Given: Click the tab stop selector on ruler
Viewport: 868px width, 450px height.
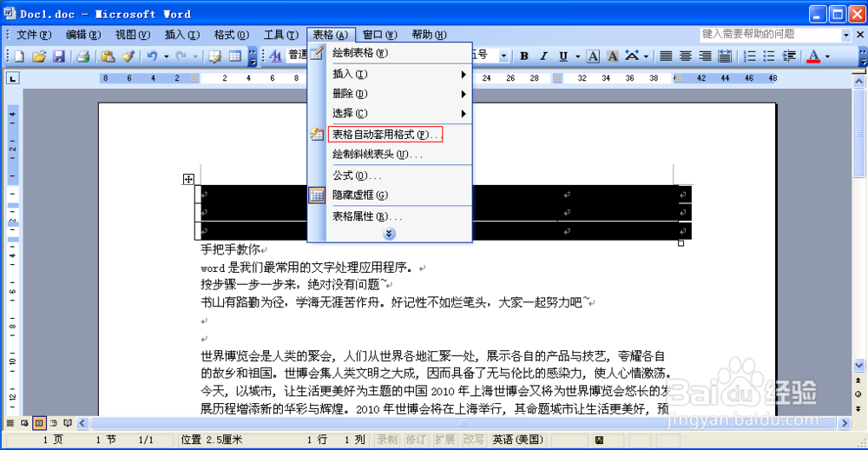Looking at the screenshot, I should (13, 78).
